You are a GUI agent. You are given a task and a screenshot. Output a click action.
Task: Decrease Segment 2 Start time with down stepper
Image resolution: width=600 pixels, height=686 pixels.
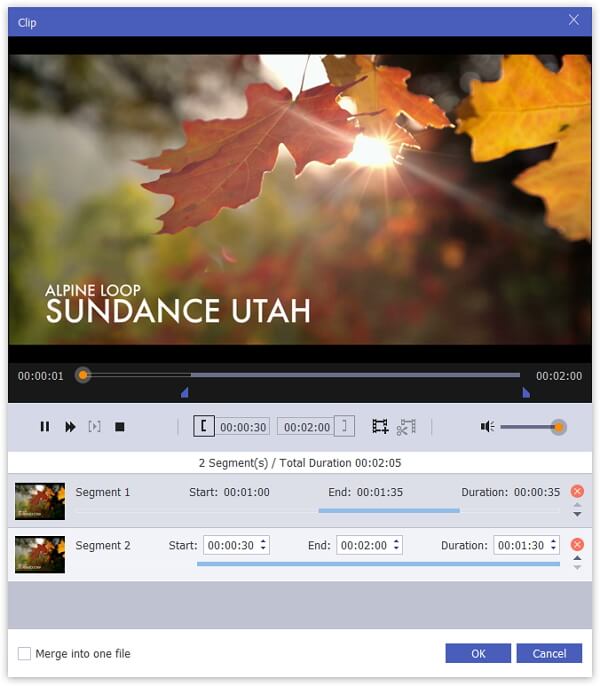pos(263,549)
